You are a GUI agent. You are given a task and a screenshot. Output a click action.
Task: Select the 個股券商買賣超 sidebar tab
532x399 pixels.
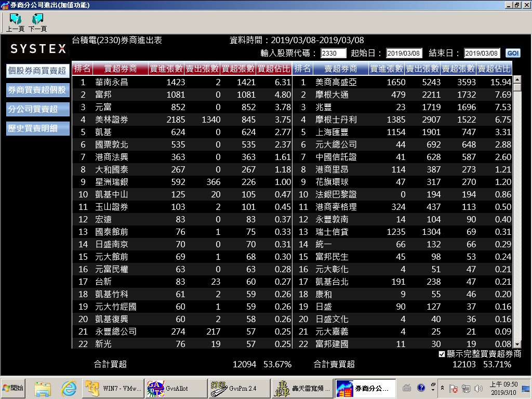(37, 71)
